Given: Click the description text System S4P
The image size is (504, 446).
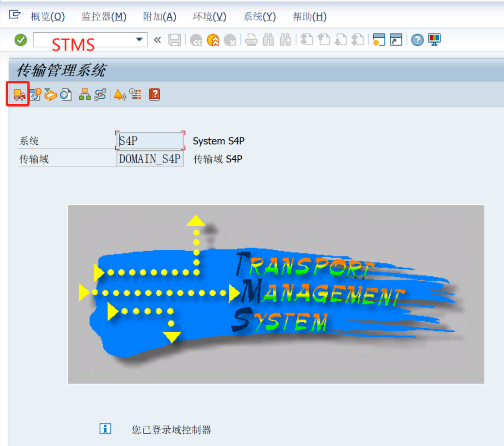Looking at the screenshot, I should (219, 141).
